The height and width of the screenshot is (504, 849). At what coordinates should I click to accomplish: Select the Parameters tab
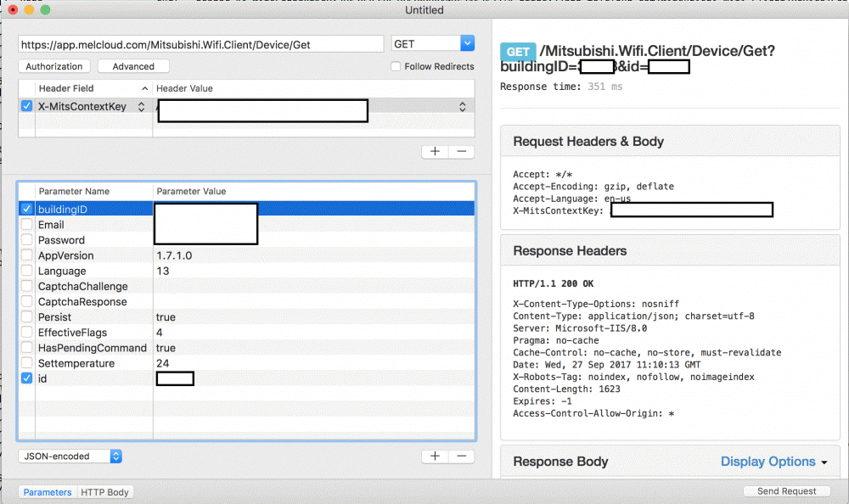48,492
